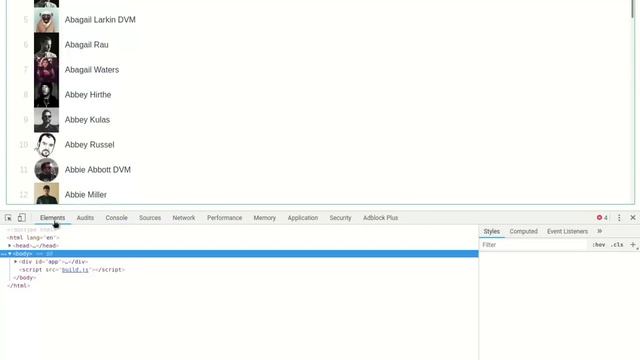Close the DevTools panel

[x=633, y=218]
